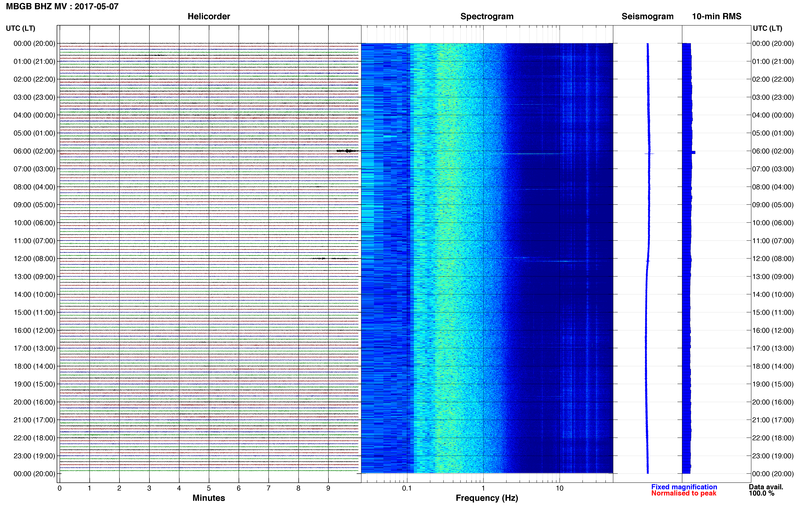812x508 pixels.
Task: Click the minute tick label '0'
Action: click(x=59, y=488)
